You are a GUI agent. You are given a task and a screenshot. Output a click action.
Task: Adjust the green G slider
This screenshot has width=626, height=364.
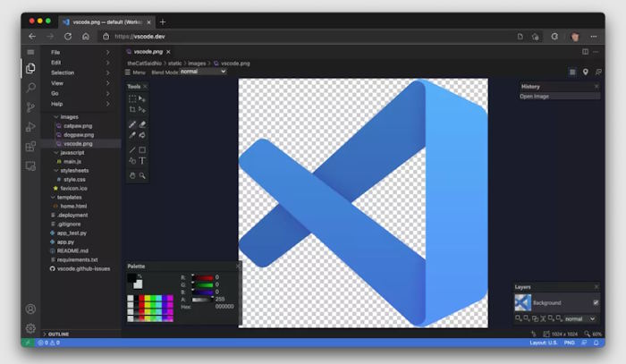tap(203, 284)
